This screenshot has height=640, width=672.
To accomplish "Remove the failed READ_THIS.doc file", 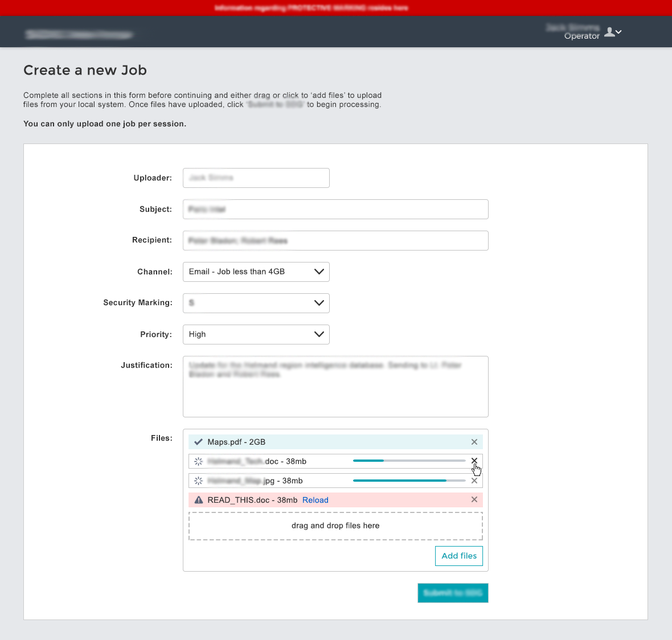I will point(474,499).
